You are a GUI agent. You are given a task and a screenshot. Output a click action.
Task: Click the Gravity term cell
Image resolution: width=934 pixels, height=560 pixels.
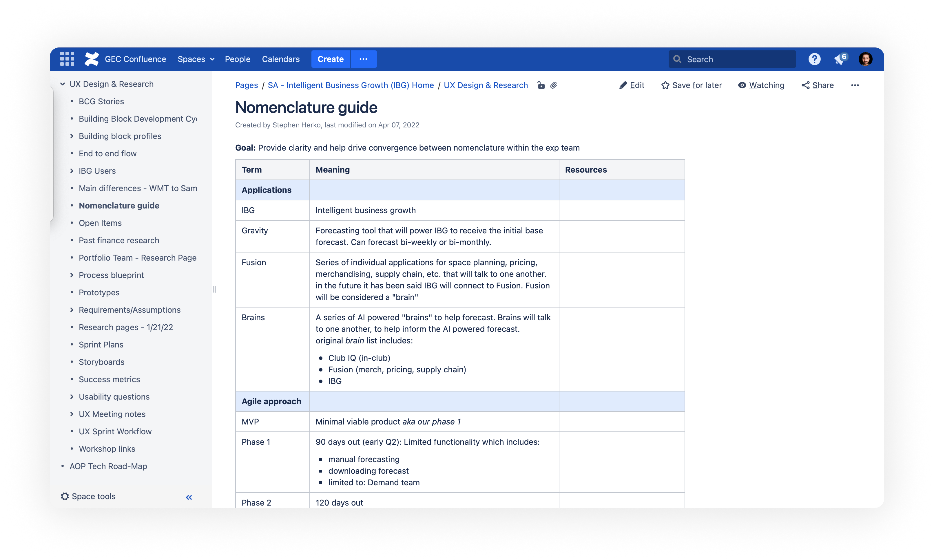(x=273, y=236)
